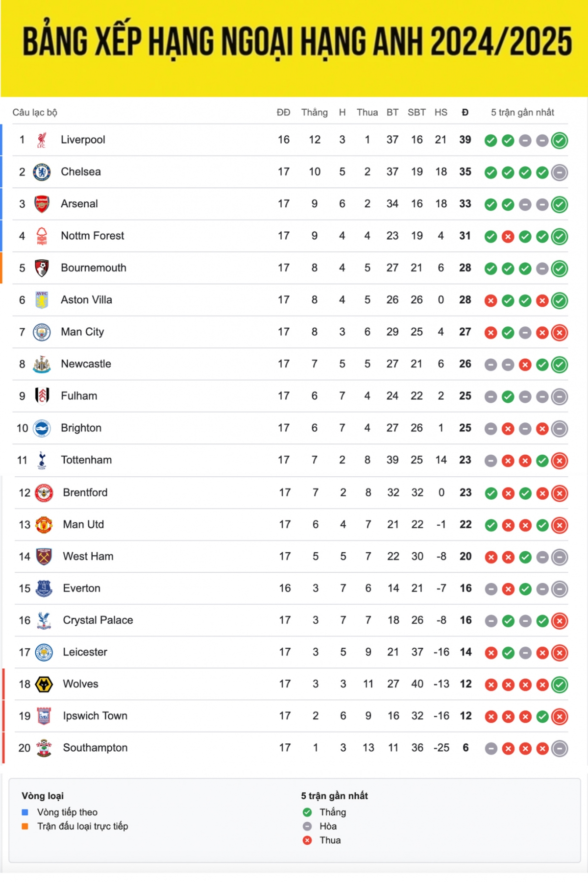The height and width of the screenshot is (882, 588).
Task: Click the 5 trận gần nhất header
Action: 522,112
